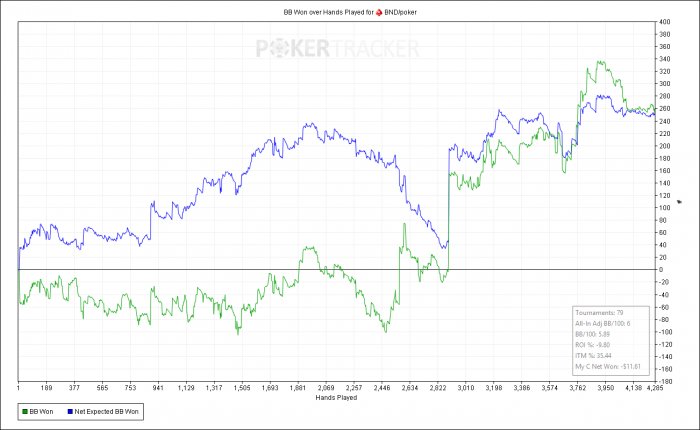This screenshot has width=700, height=430.
Task: Click the "Hands Played" x-axis label
Action: click(x=336, y=397)
